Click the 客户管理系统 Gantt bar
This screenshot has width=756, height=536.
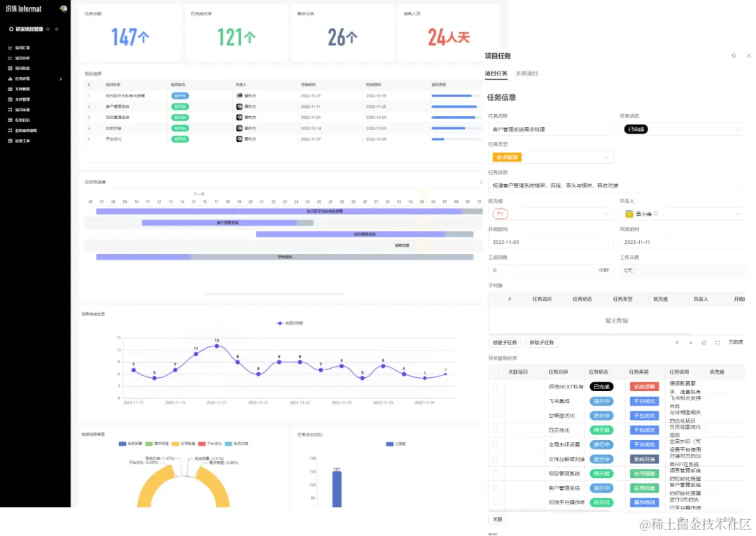point(227,223)
